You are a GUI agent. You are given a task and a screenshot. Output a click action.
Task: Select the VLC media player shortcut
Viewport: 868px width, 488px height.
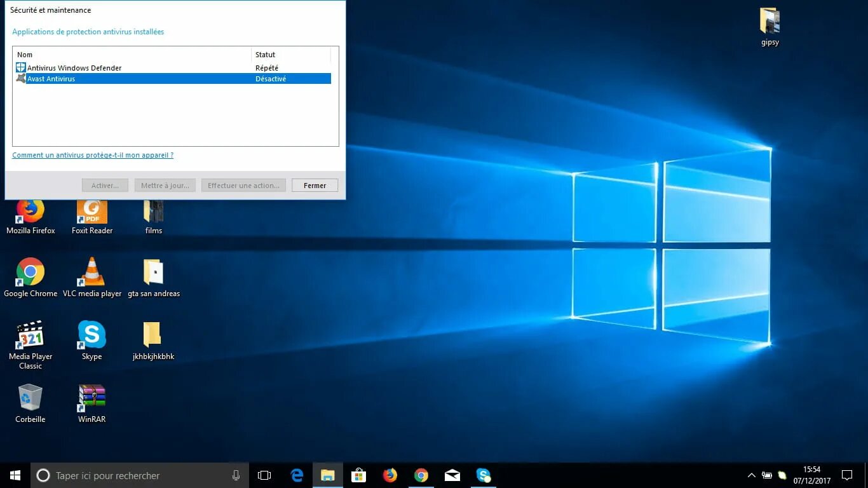tap(92, 278)
